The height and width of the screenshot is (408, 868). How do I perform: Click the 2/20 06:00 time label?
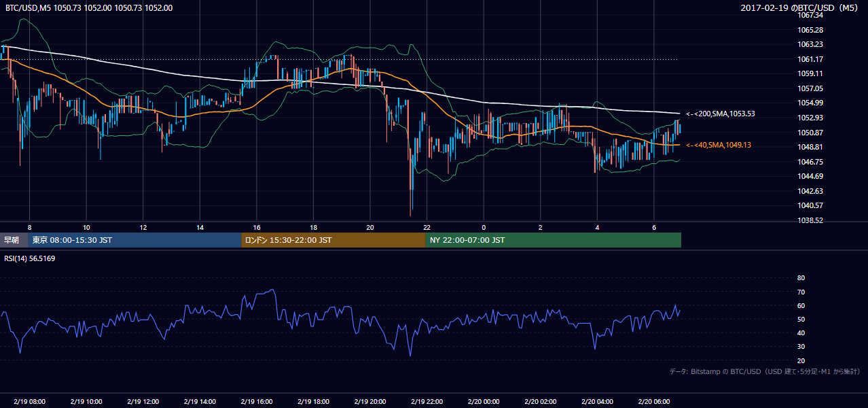(653, 402)
